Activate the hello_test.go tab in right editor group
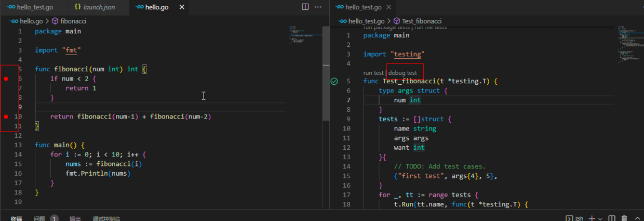 364,7
